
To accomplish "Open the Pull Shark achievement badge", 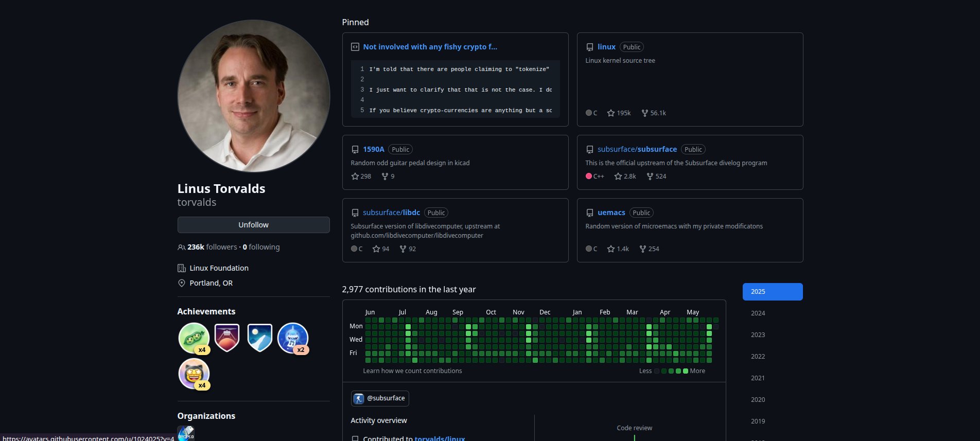I will 292,338.
